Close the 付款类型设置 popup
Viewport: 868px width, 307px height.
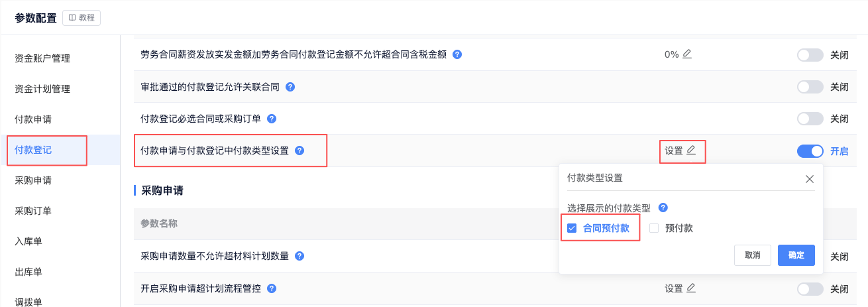809,178
